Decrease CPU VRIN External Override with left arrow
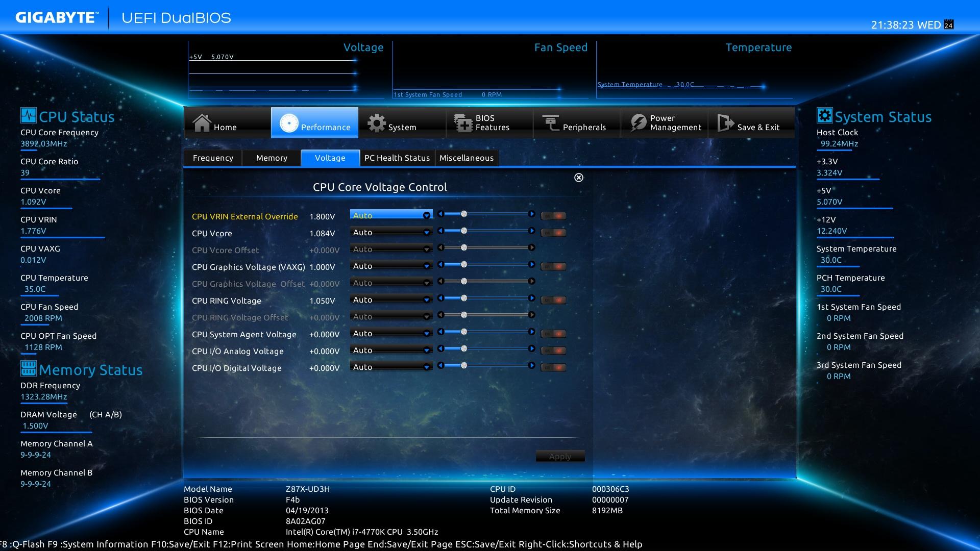This screenshot has width=980, height=551. point(440,214)
